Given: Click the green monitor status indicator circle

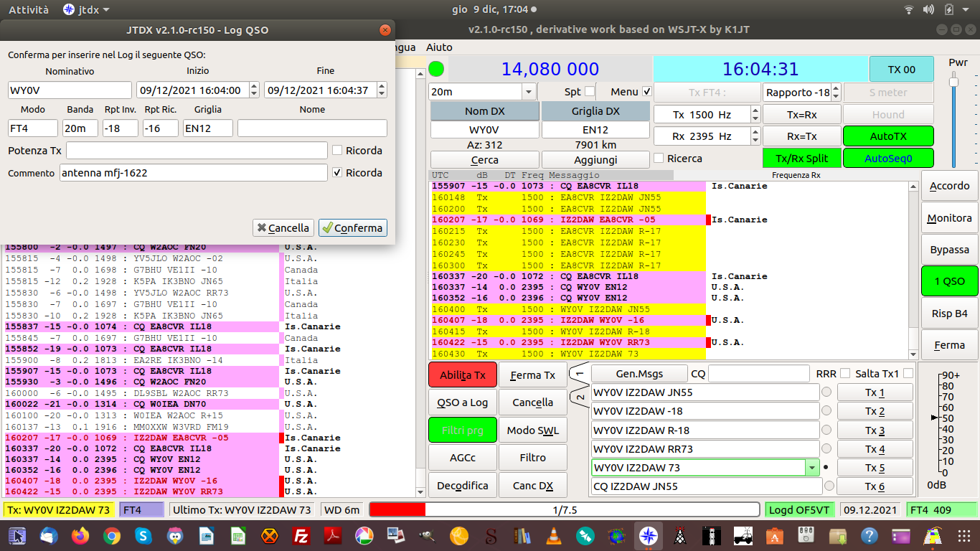Looking at the screenshot, I should [x=436, y=70].
